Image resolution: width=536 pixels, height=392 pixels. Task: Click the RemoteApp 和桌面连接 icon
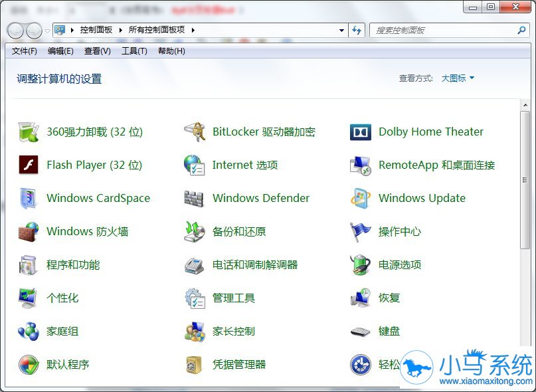(360, 165)
